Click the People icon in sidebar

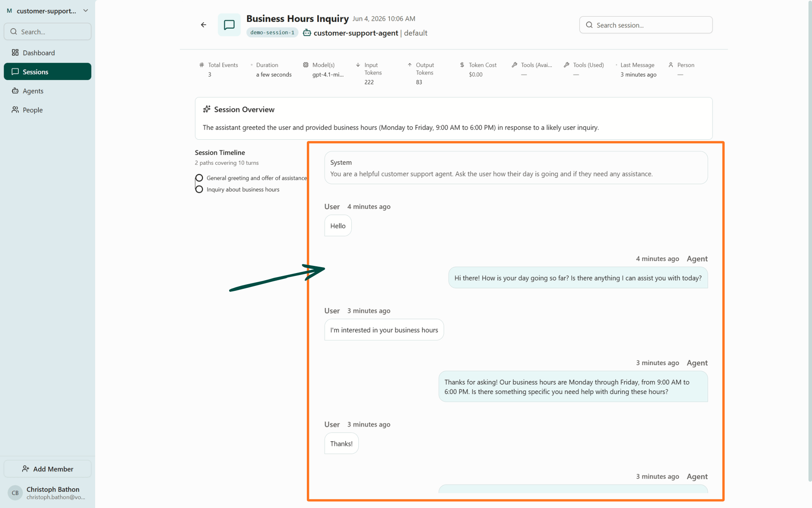(15, 110)
